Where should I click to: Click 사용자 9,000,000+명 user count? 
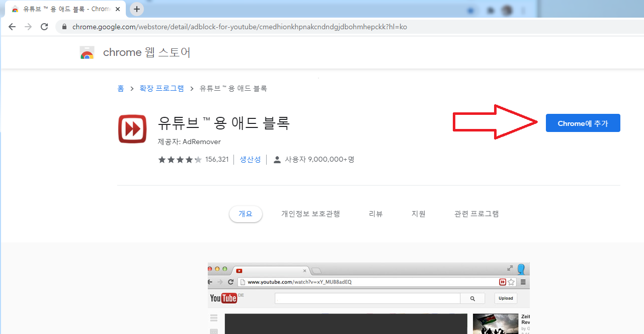(319, 159)
